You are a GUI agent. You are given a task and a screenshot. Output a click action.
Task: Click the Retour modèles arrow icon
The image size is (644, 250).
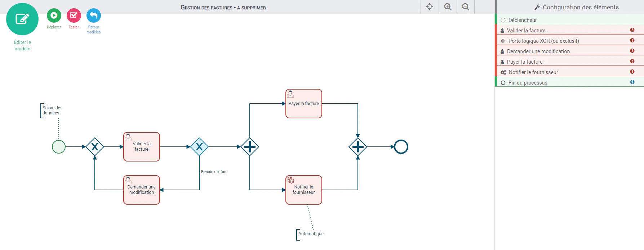point(93,15)
